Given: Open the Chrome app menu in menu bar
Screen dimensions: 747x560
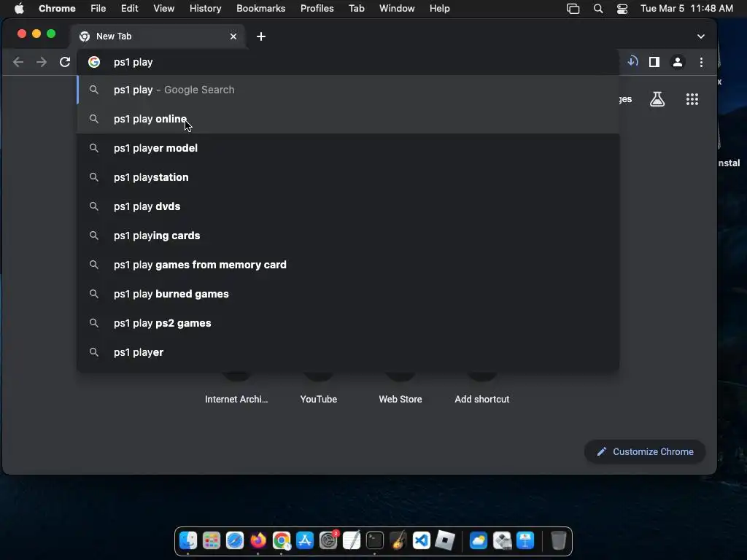Looking at the screenshot, I should [57, 8].
